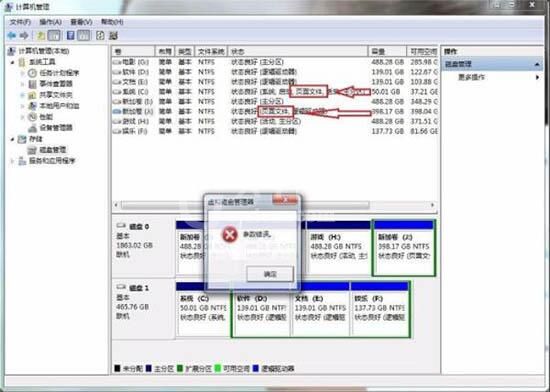The width and height of the screenshot is (550, 392).
Task: Expand the 服务和应用程序 node
Action: click(12, 161)
